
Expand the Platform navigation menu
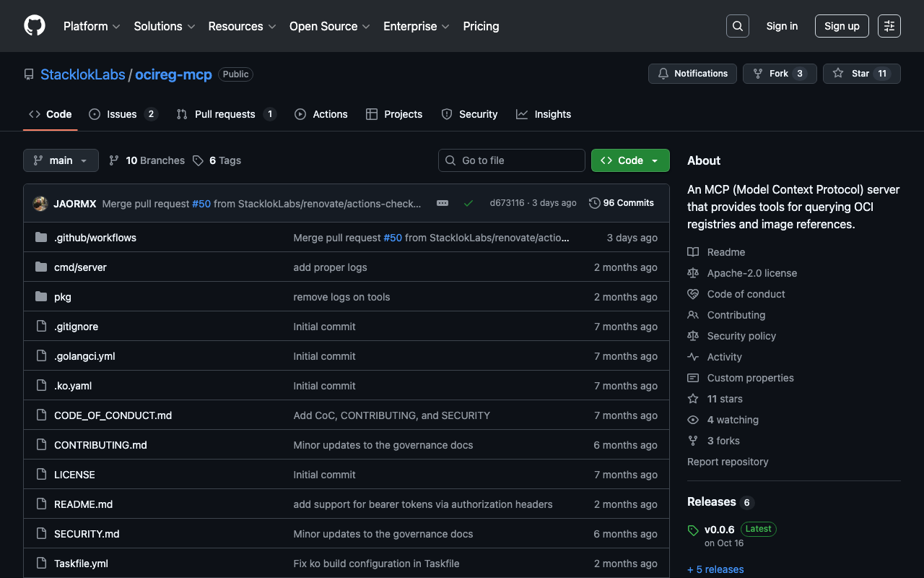tap(91, 26)
